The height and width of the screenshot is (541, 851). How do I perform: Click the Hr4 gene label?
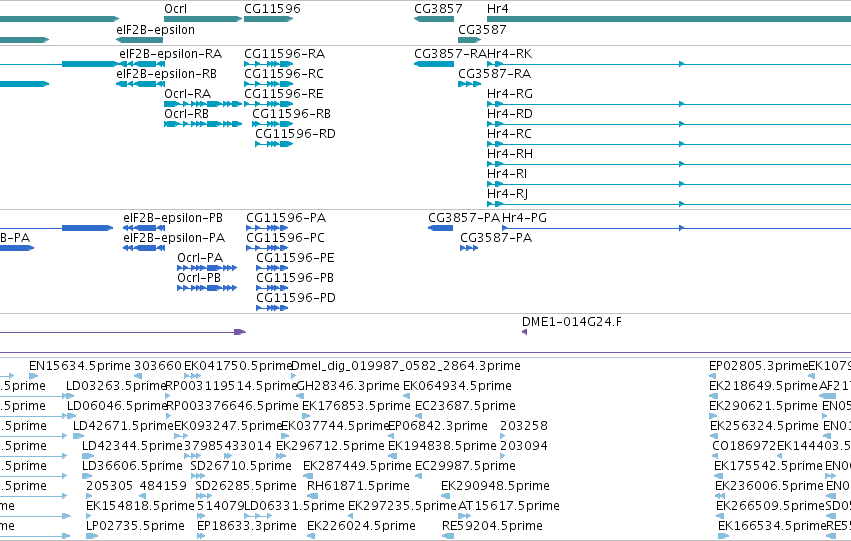click(x=498, y=9)
